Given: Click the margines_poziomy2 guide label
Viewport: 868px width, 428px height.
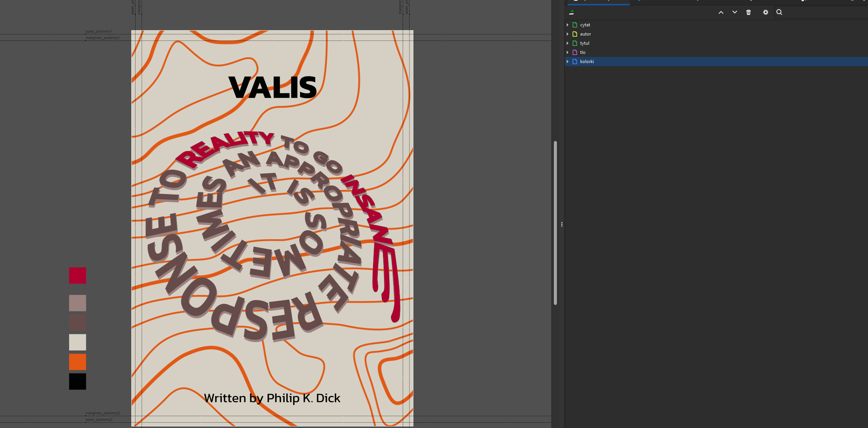Looking at the screenshot, I should click(103, 413).
